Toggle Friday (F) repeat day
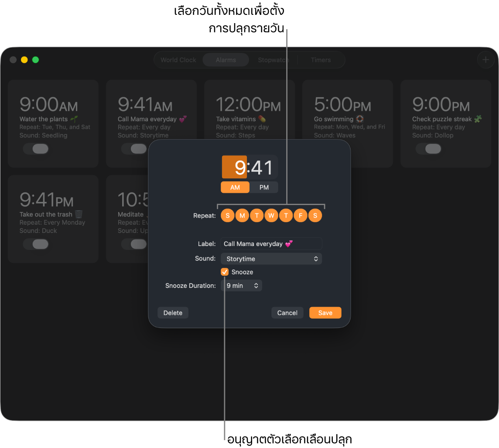 [301, 215]
